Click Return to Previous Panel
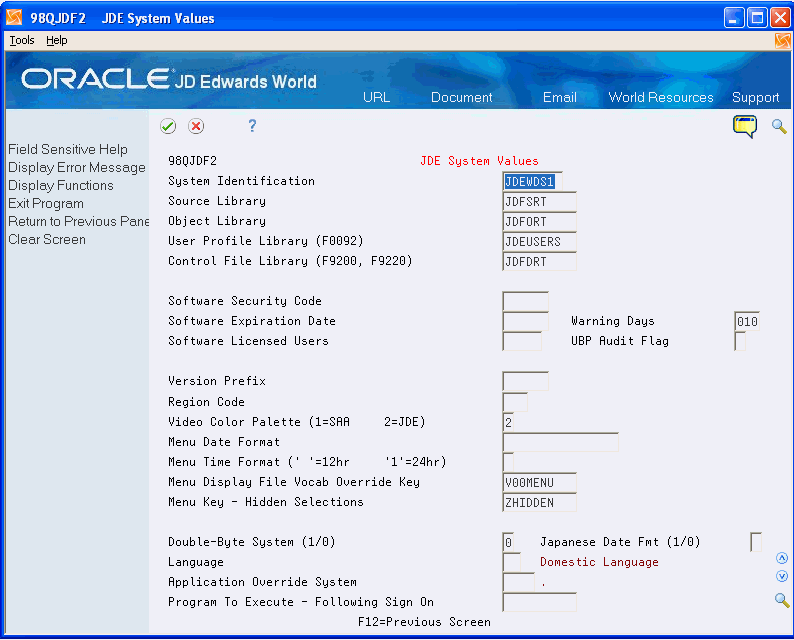The width and height of the screenshot is (794, 640). [78, 221]
